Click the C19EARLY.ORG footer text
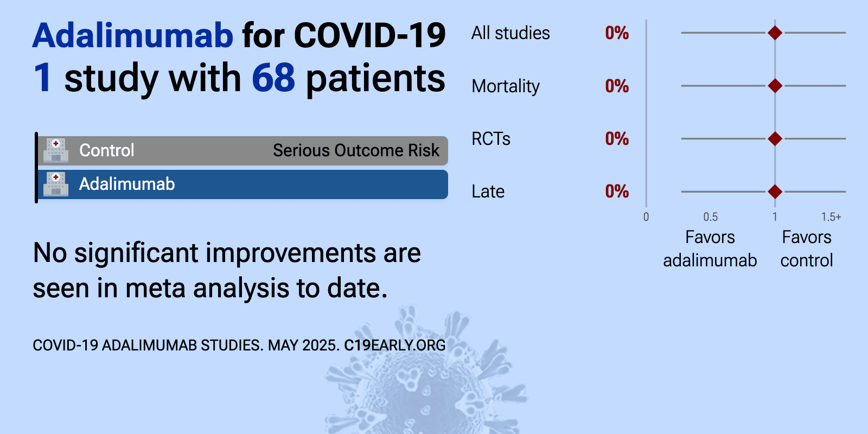This screenshot has height=434, width=868. (x=395, y=345)
